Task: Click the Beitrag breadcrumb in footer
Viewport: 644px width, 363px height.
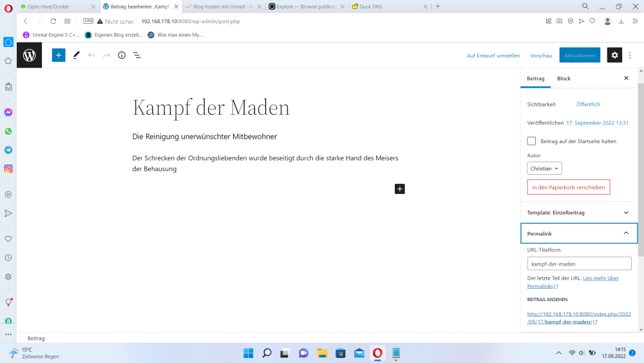Action: [x=36, y=338]
